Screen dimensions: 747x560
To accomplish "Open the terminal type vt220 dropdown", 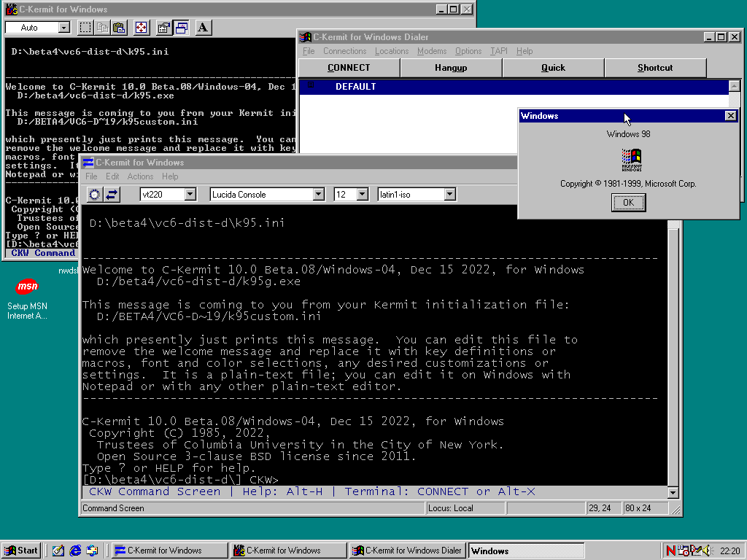I will 190,194.
